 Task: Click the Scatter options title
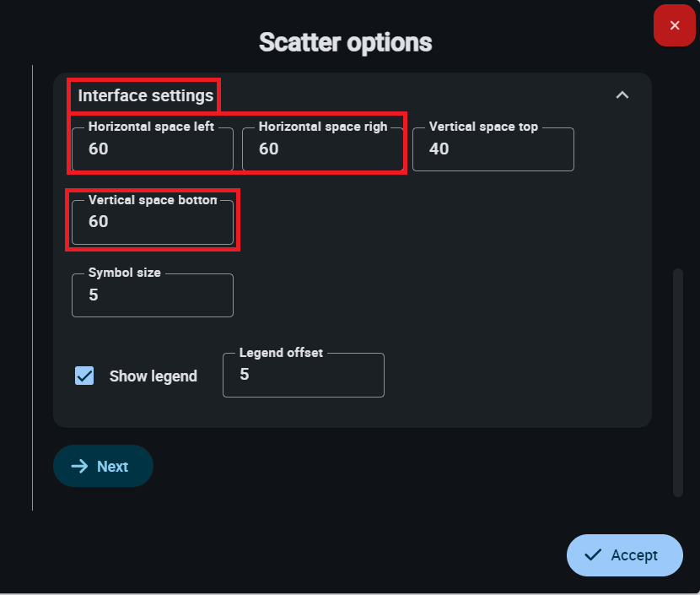(x=345, y=42)
